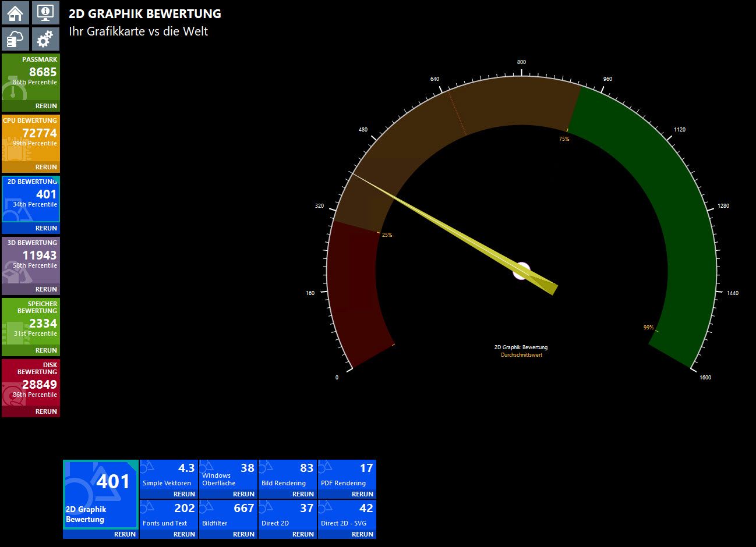Click the 'Ihr Grafikkarte vs die Welt' subtitle
This screenshot has width=756, height=547.
138,31
